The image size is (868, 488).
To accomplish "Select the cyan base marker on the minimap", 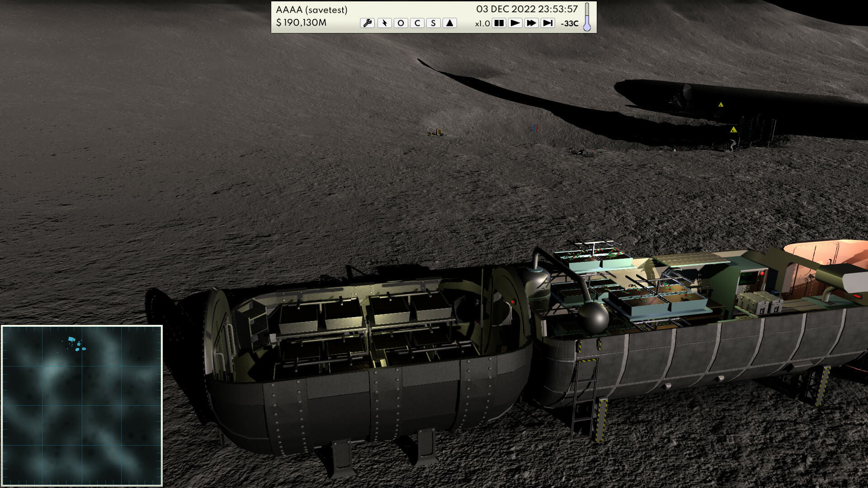I will (71, 339).
